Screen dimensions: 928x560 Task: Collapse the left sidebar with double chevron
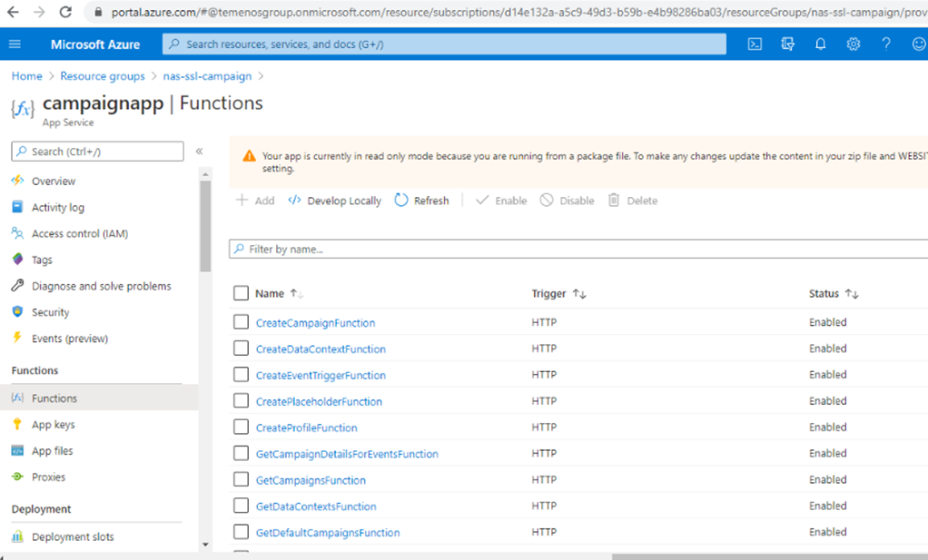(199, 152)
